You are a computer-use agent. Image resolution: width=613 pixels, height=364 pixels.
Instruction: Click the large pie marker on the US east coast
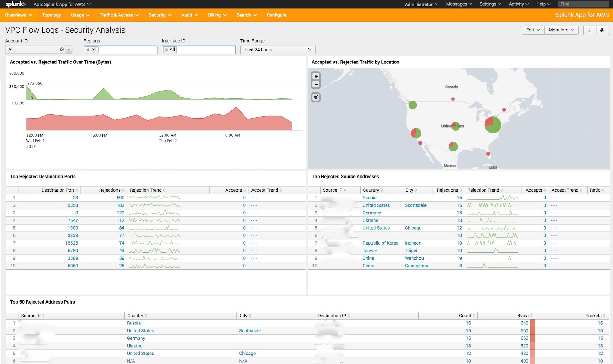coord(493,125)
